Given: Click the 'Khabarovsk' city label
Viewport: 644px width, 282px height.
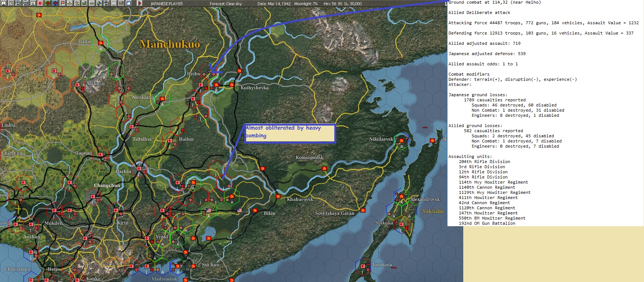Looking at the screenshot, I should pyautogui.click(x=300, y=199).
